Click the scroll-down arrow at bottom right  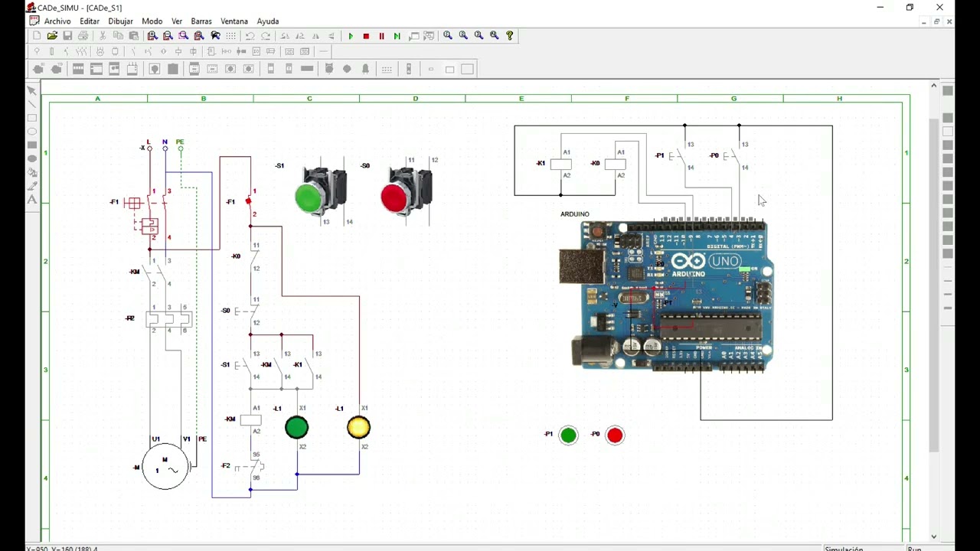coord(933,536)
